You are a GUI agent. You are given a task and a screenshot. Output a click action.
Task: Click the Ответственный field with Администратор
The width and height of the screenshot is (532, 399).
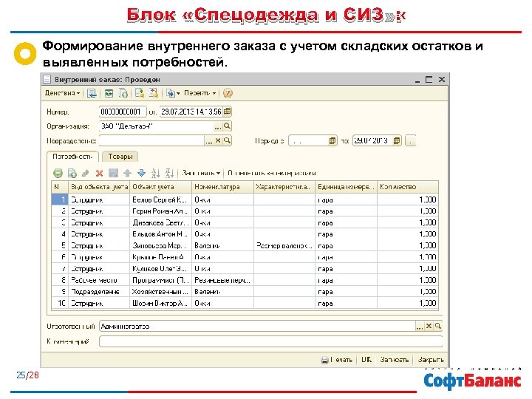(257, 327)
